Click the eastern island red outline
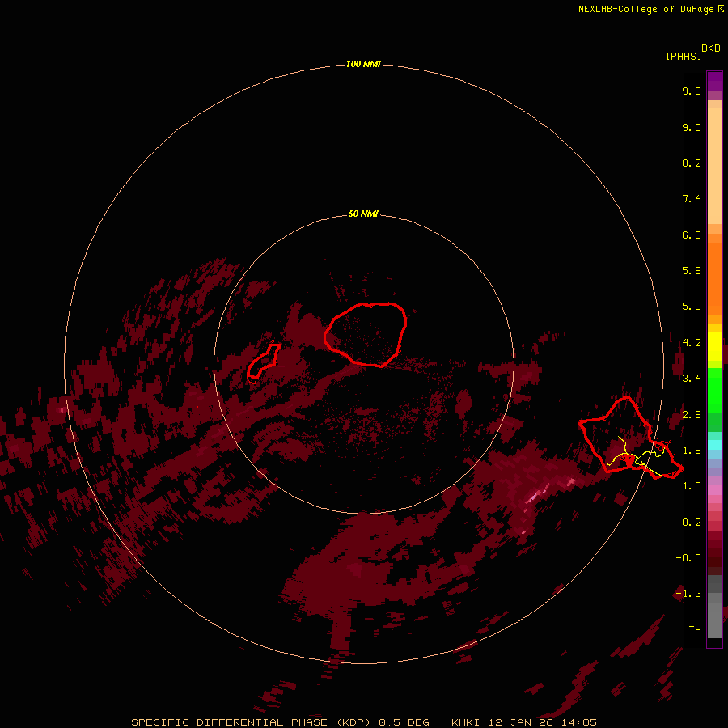 tap(630, 437)
